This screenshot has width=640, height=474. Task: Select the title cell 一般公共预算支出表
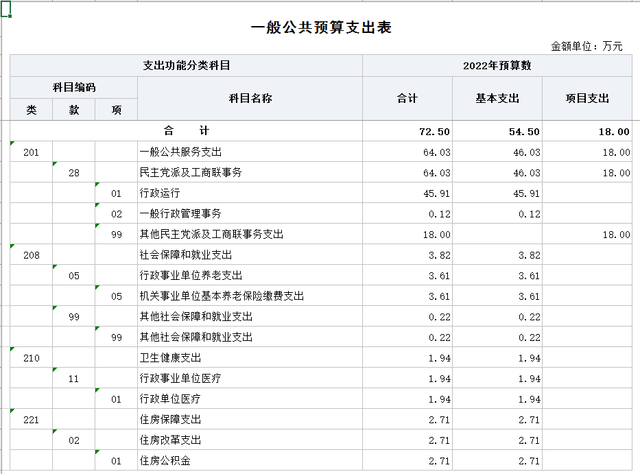[320, 27]
